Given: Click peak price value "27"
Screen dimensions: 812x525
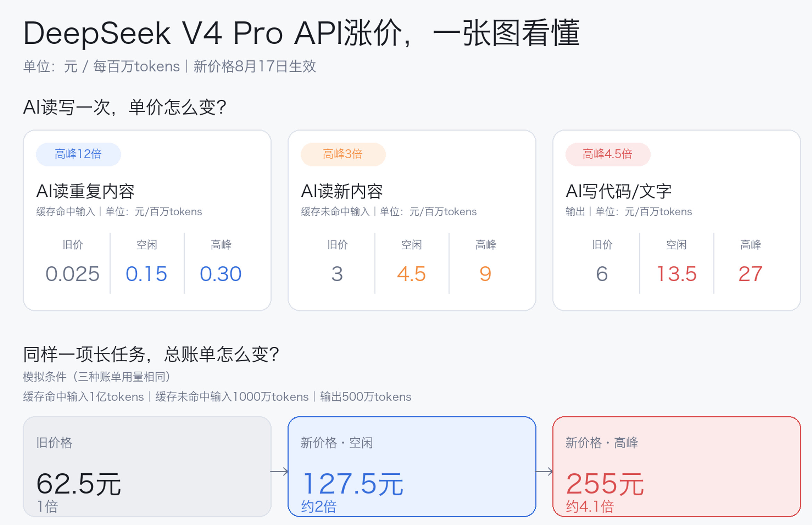Looking at the screenshot, I should point(750,274).
